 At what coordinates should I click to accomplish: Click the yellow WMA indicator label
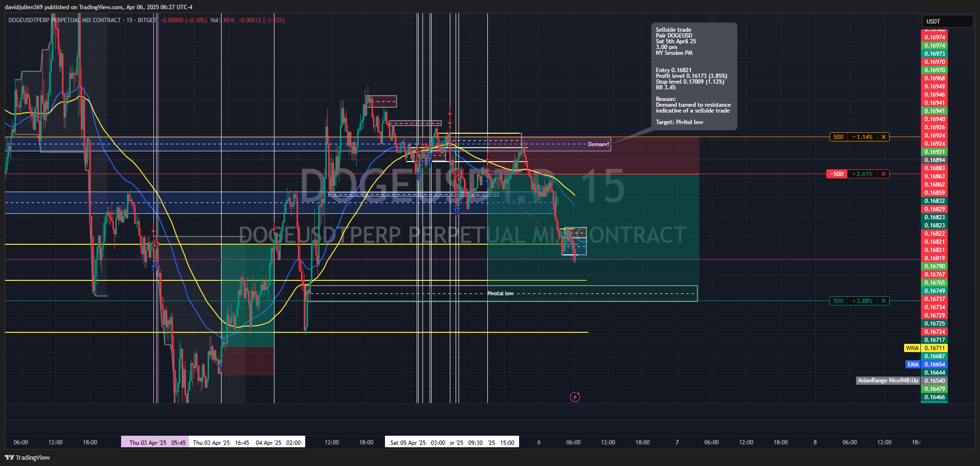[x=912, y=348]
